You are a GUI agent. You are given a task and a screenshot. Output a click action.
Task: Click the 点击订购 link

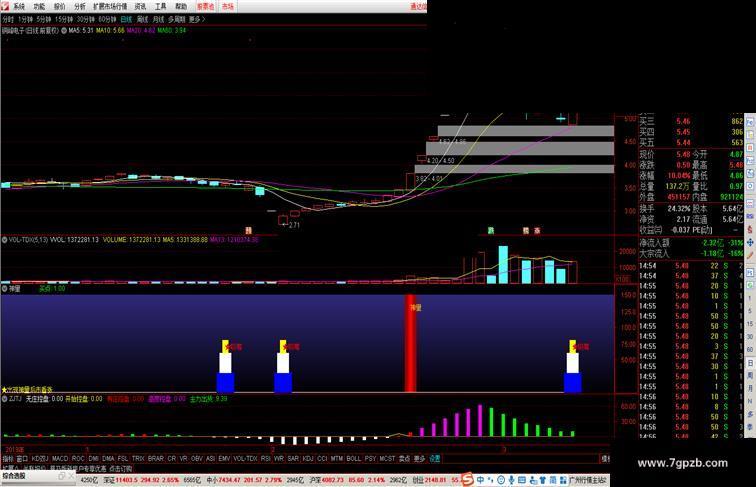coord(121,468)
